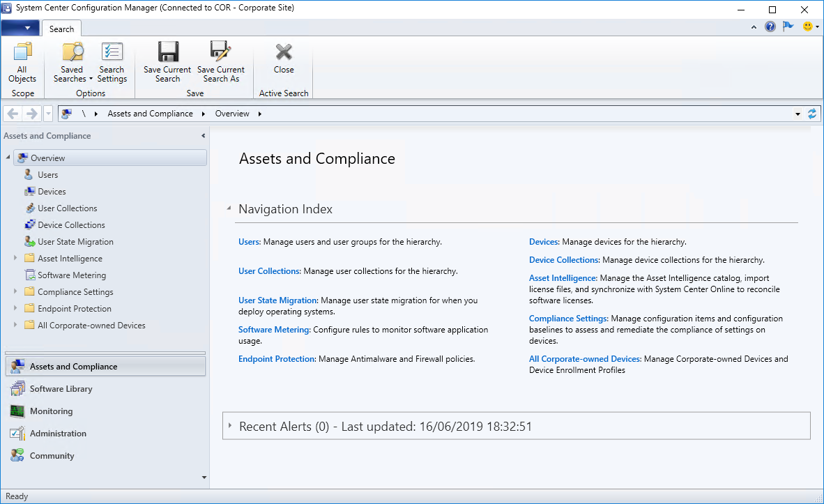This screenshot has width=824, height=504.
Task: Switch to the Software Library workspace
Action: point(61,389)
